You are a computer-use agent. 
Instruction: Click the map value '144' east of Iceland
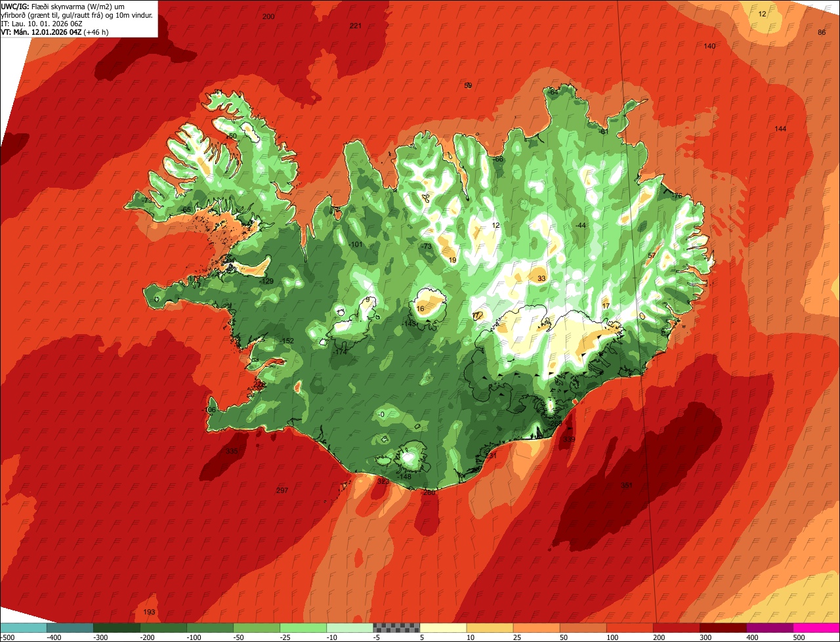pyautogui.click(x=780, y=129)
